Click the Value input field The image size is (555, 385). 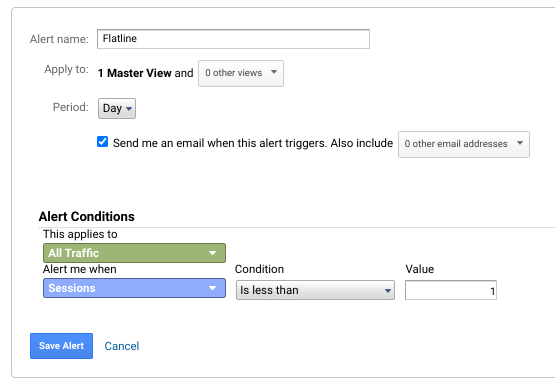coord(451,290)
